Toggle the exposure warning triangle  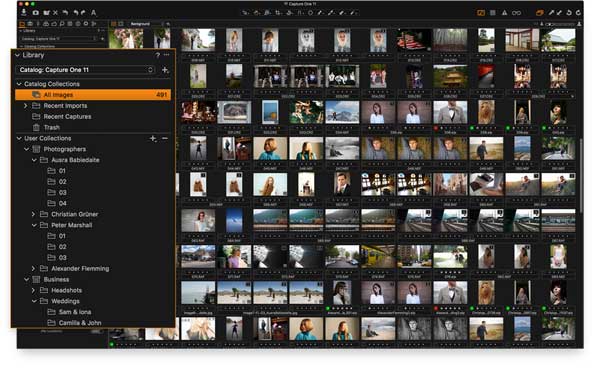[x=504, y=13]
